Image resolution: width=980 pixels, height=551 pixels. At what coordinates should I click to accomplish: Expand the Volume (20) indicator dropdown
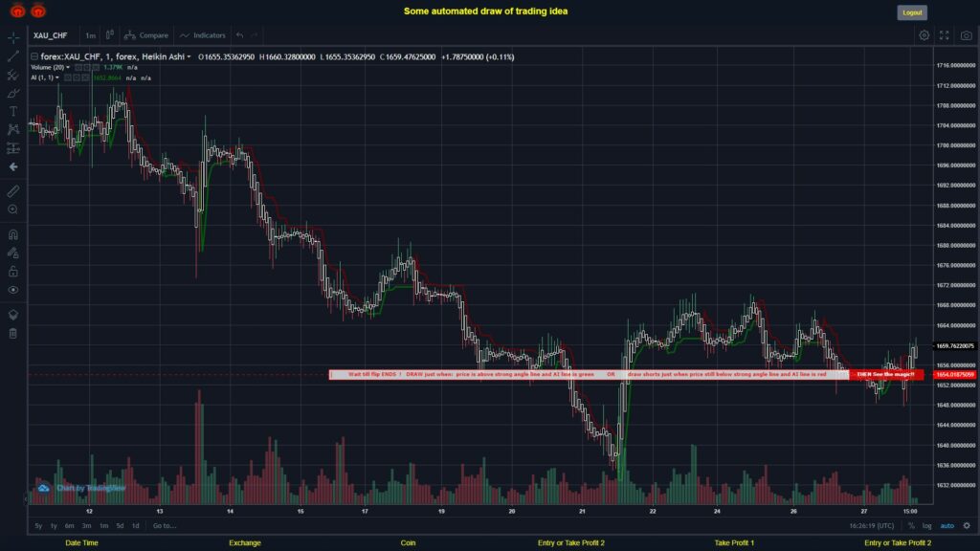click(68, 68)
